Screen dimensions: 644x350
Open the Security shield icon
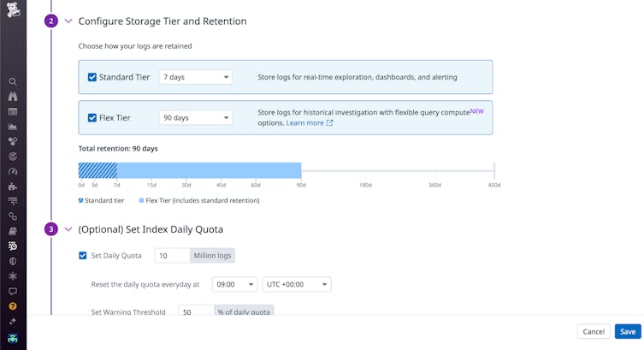[x=13, y=261]
